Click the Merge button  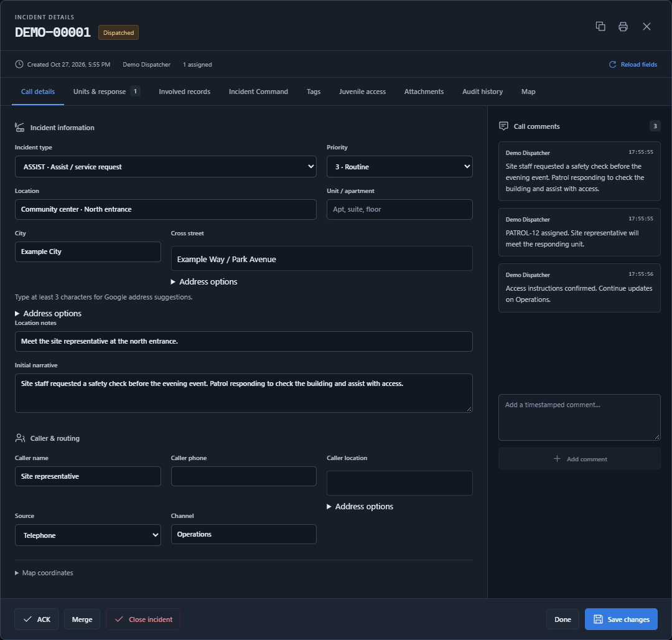pos(82,619)
